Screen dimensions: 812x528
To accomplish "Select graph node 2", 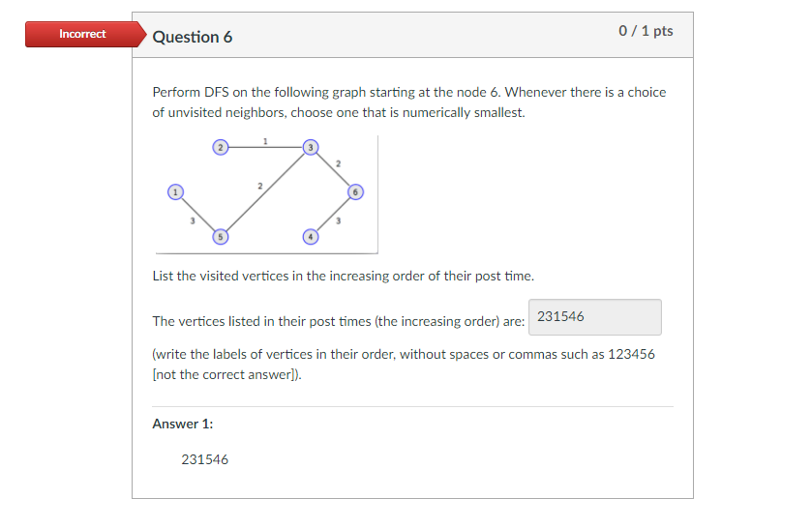I will coord(220,148).
